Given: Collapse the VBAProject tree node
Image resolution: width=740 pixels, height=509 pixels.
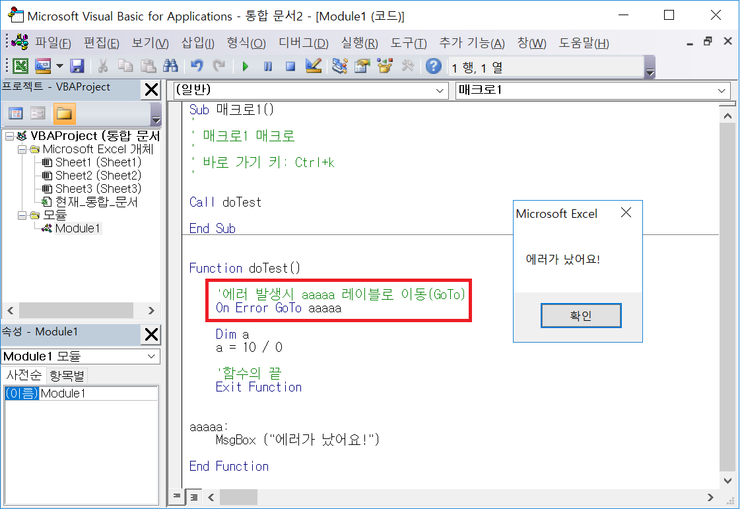Looking at the screenshot, I should coord(10,136).
